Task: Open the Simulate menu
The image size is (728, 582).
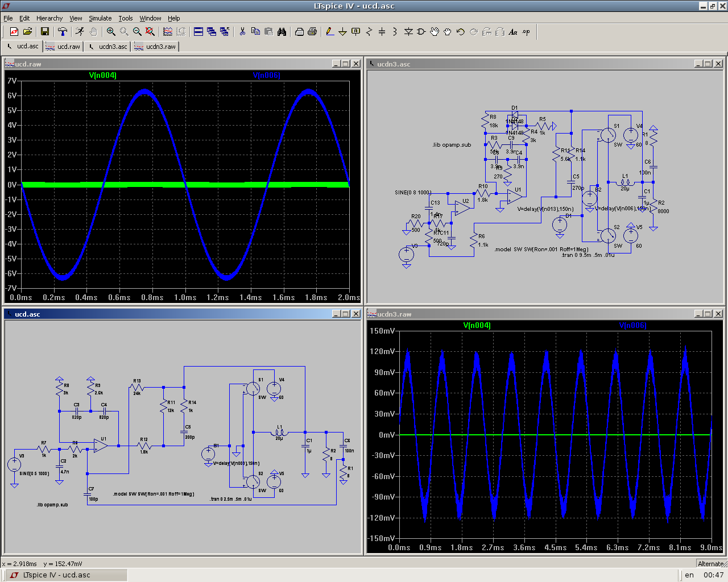Action: pos(100,18)
